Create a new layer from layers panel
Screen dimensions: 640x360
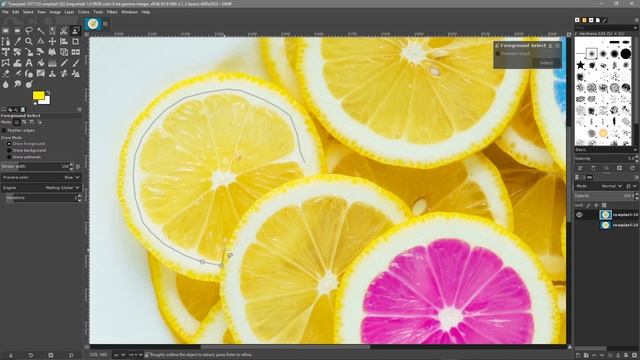(x=578, y=356)
